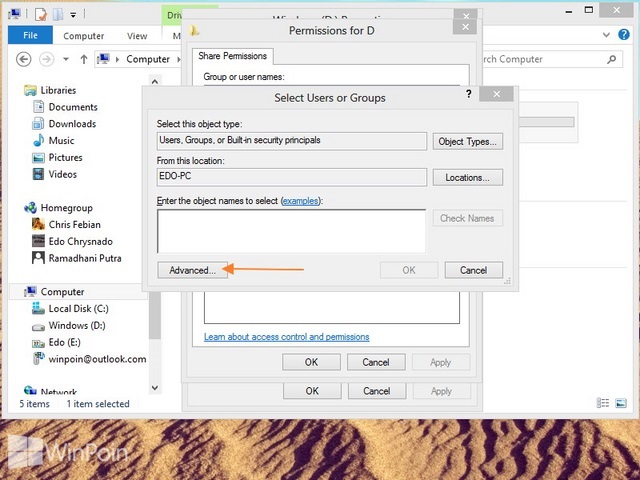Select Ramadhani Putra homegroup user
This screenshot has height=480, width=640.
click(85, 258)
